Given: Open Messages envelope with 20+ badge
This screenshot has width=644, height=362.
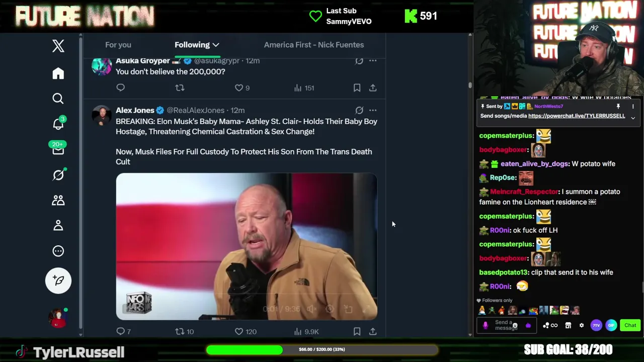Looking at the screenshot, I should [x=58, y=149].
